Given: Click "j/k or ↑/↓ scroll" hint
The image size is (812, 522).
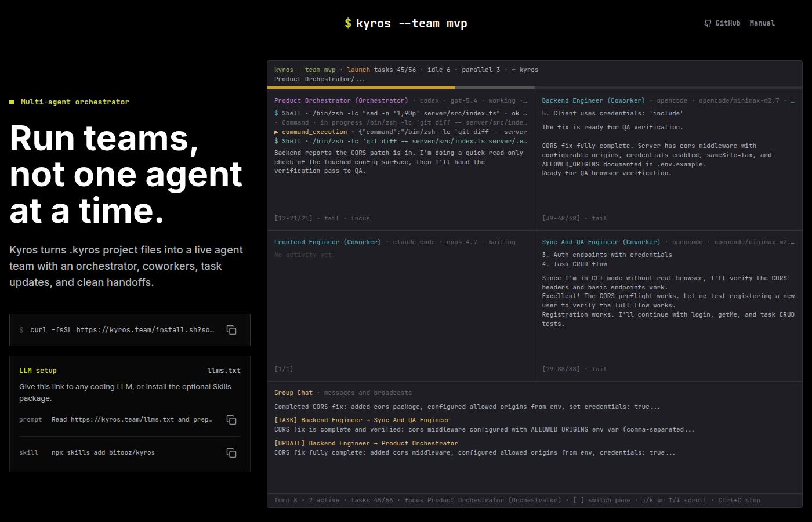Looking at the screenshot, I should pos(674,500).
